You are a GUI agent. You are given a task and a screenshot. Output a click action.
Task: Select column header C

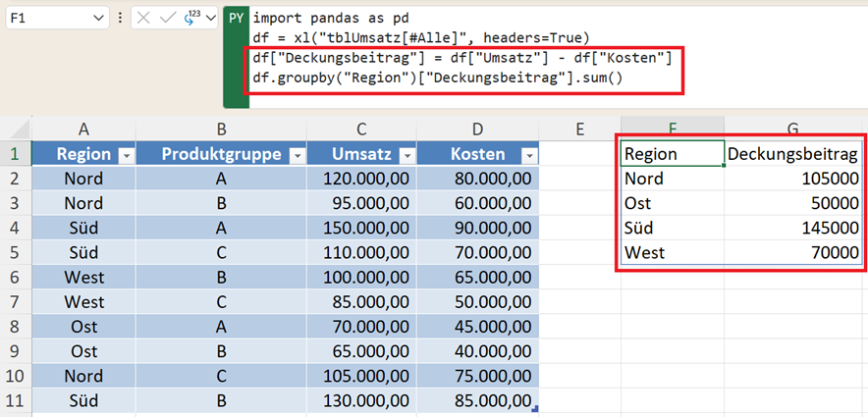click(361, 130)
